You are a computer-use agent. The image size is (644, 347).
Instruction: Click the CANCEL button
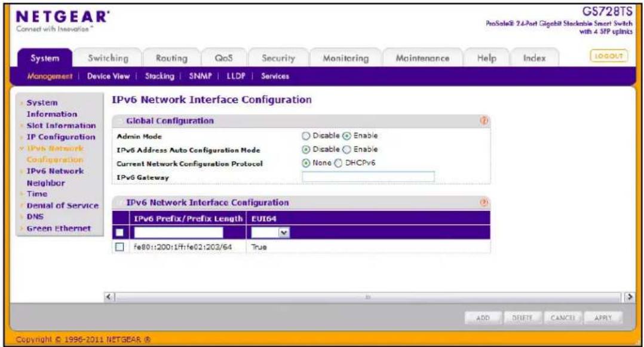click(563, 318)
